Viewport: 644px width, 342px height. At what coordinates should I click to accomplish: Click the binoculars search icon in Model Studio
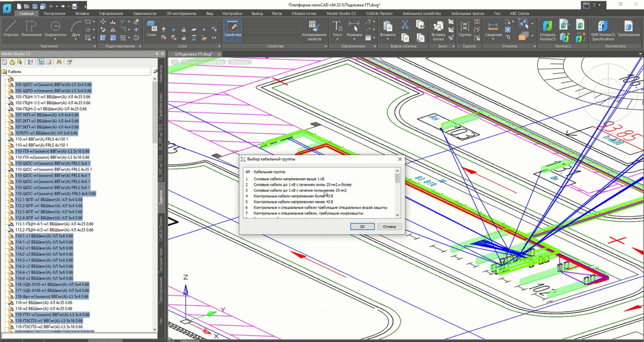tap(59, 62)
